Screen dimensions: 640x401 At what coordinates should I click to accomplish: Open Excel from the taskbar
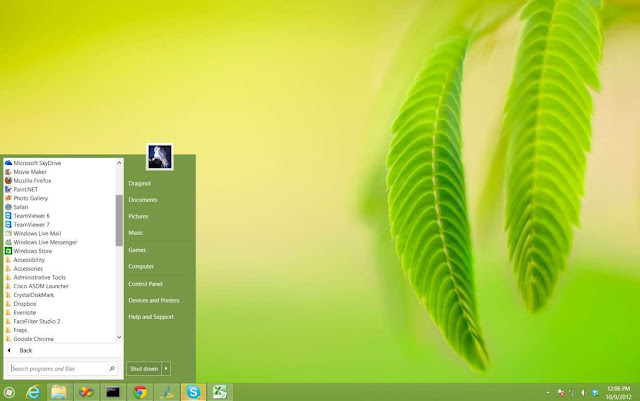pos(220,392)
